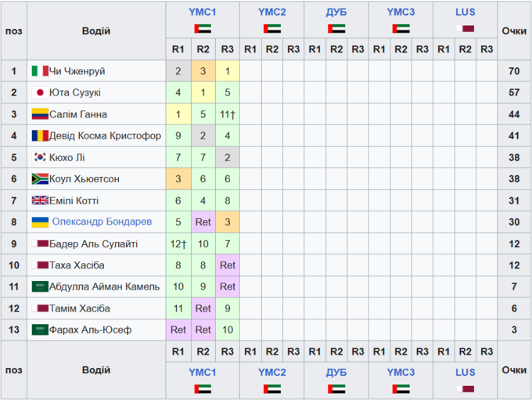Screen dimensions: 532x400
Task: Click the UAE flag under top YMC1 header
Action: pos(203,28)
